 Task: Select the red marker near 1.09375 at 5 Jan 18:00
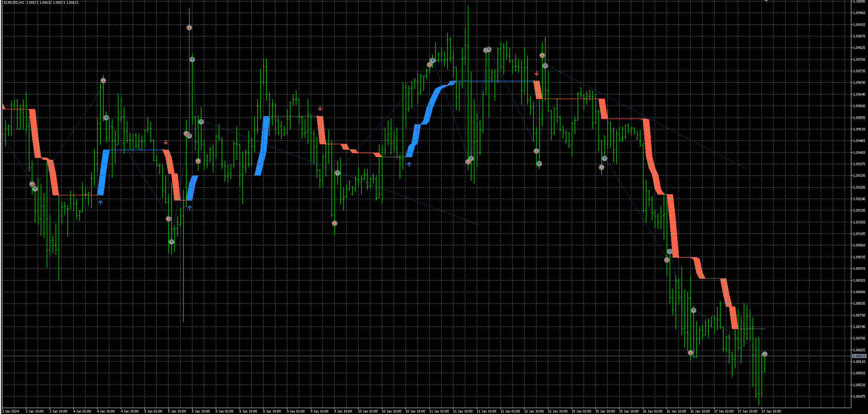pos(198,161)
